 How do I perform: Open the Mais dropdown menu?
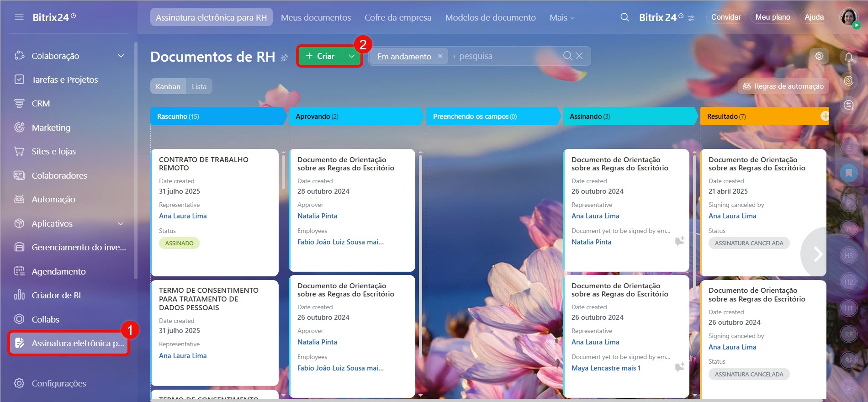561,17
